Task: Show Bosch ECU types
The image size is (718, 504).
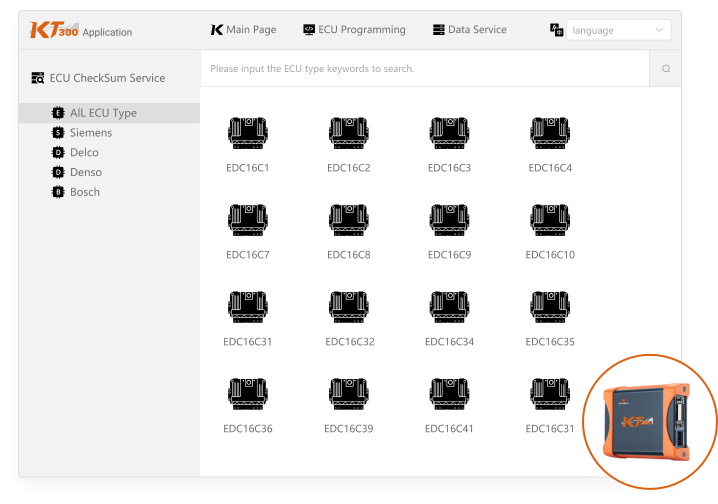Action: point(84,192)
